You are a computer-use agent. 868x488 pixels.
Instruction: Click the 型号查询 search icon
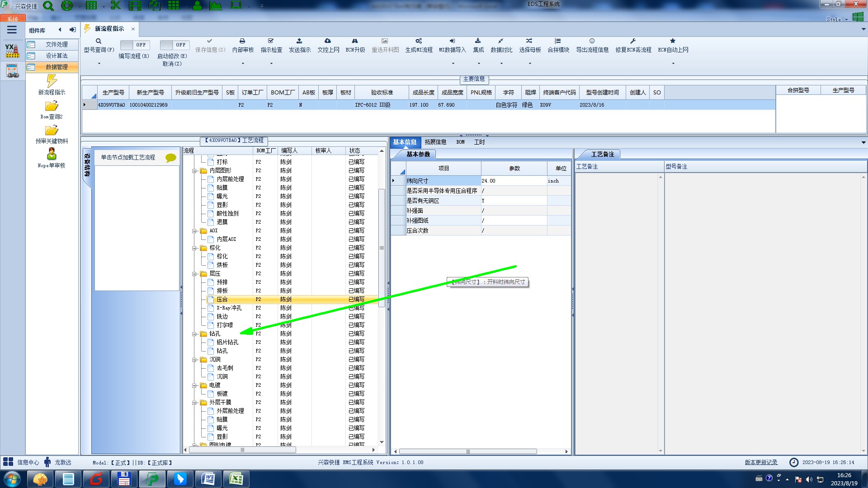click(98, 41)
